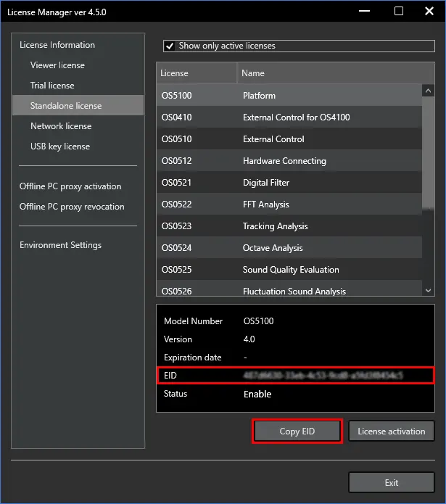The width and height of the screenshot is (446, 504).
Task: Select OS0524 Octave Analysis license row
Action: coord(289,248)
